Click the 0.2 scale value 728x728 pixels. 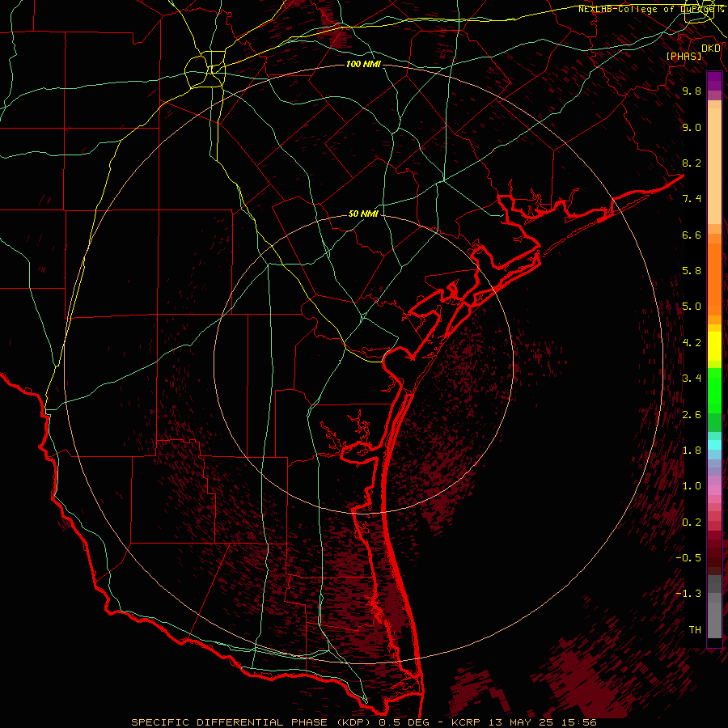[692, 523]
